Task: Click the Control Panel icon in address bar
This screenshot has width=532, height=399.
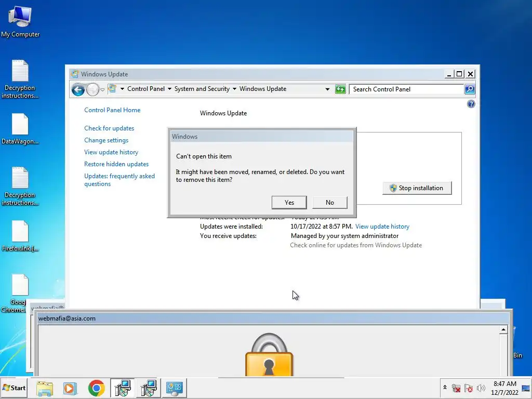Action: pos(112,89)
